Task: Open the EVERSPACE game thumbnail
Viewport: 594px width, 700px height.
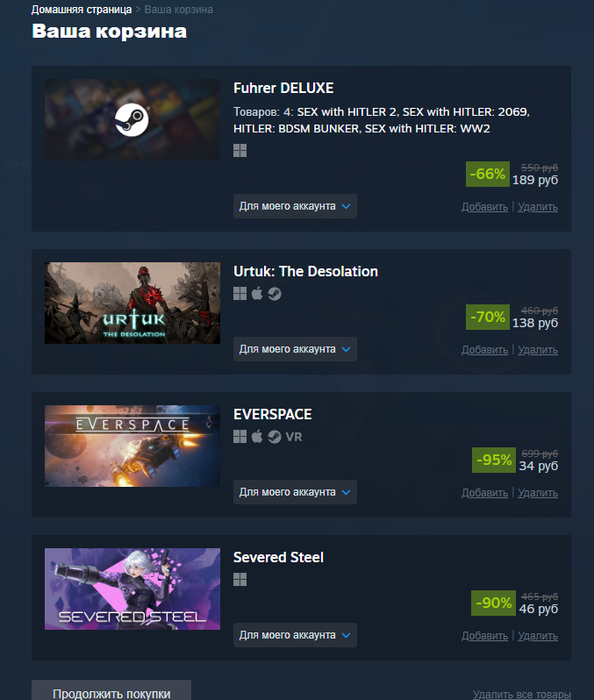Action: click(132, 446)
